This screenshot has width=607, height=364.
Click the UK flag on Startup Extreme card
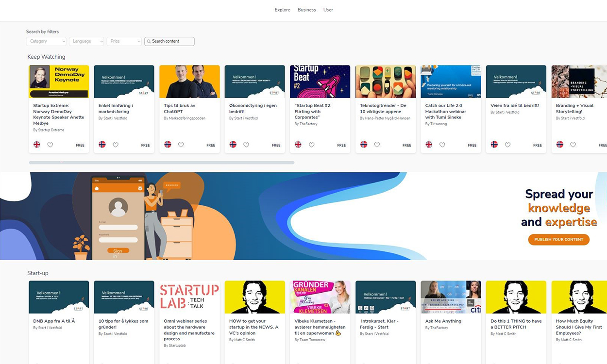(37, 145)
